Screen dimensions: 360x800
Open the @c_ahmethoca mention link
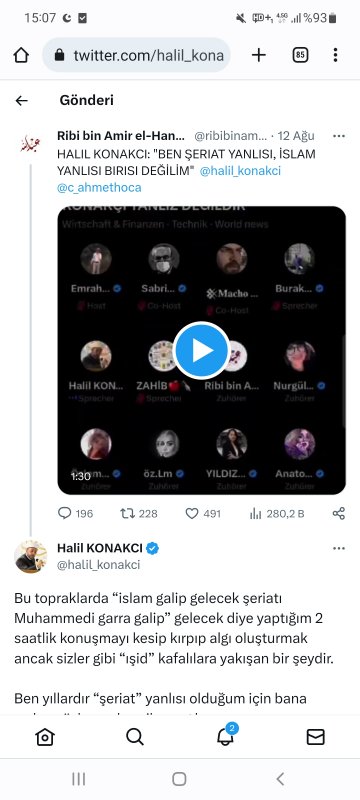click(x=99, y=188)
